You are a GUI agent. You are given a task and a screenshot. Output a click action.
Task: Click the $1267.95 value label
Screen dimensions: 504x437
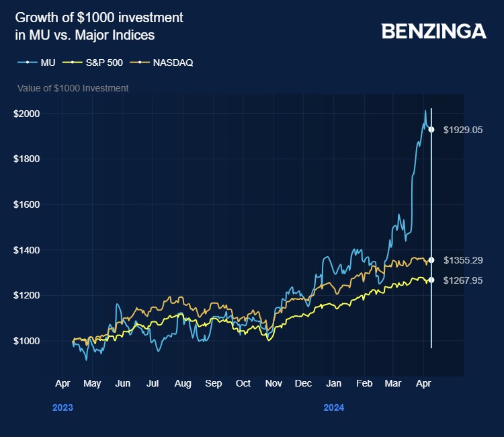tap(463, 280)
